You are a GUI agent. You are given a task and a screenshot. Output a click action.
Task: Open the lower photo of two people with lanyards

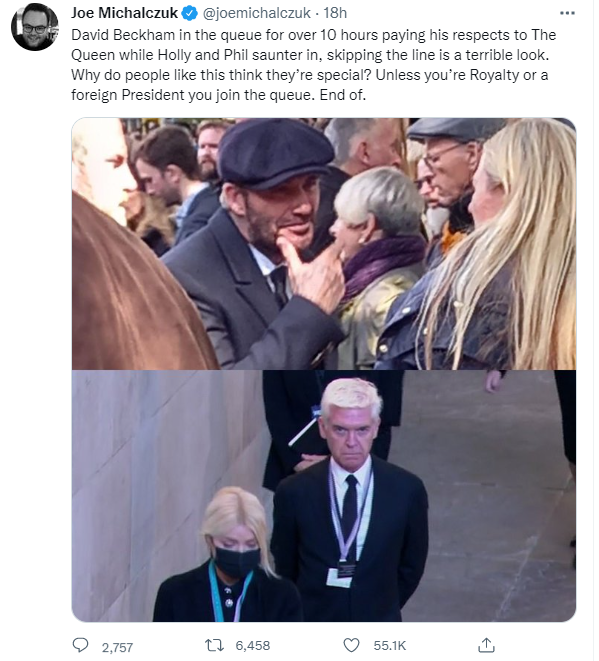324,496
